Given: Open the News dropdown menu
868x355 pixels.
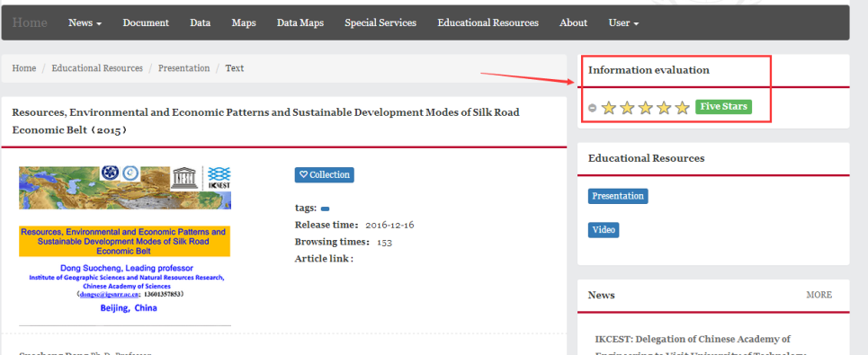Looking at the screenshot, I should [x=85, y=22].
